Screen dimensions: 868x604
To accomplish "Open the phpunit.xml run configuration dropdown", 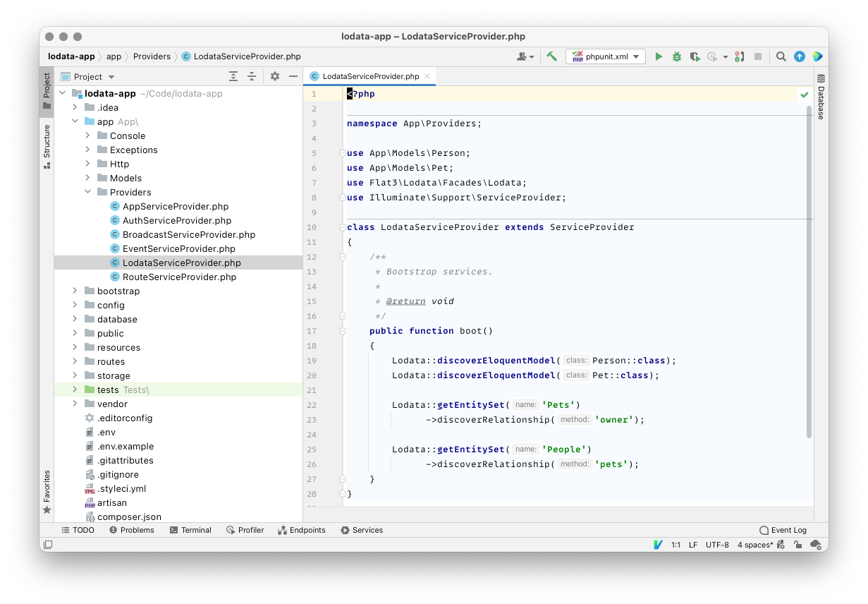I will tap(606, 56).
